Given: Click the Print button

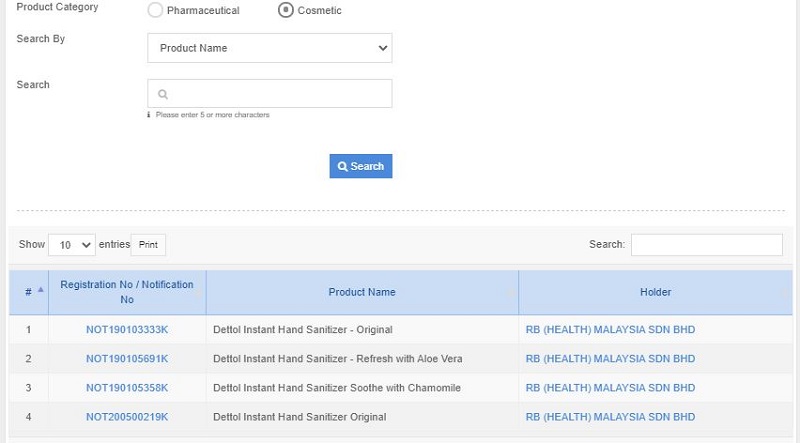Looking at the screenshot, I should click(148, 245).
